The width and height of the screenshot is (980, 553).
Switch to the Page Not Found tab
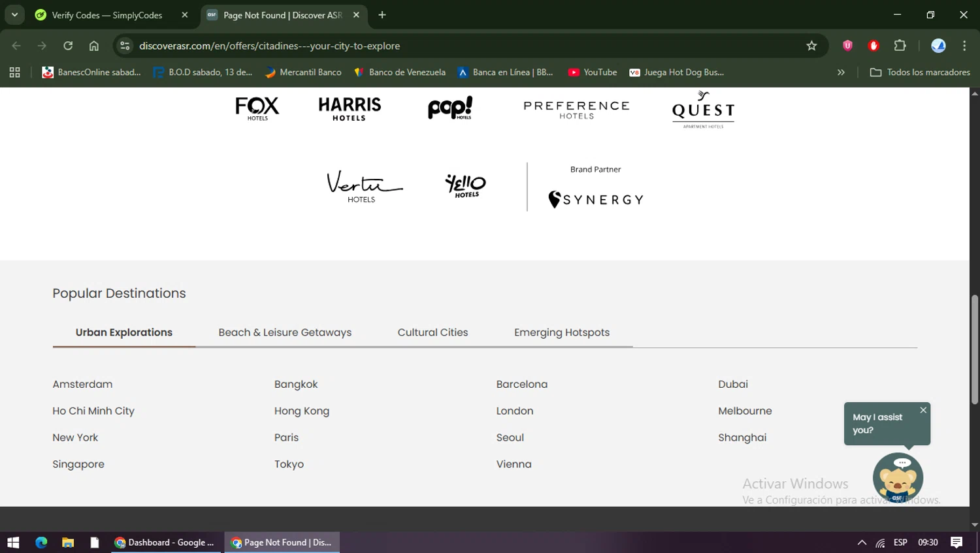[284, 15]
